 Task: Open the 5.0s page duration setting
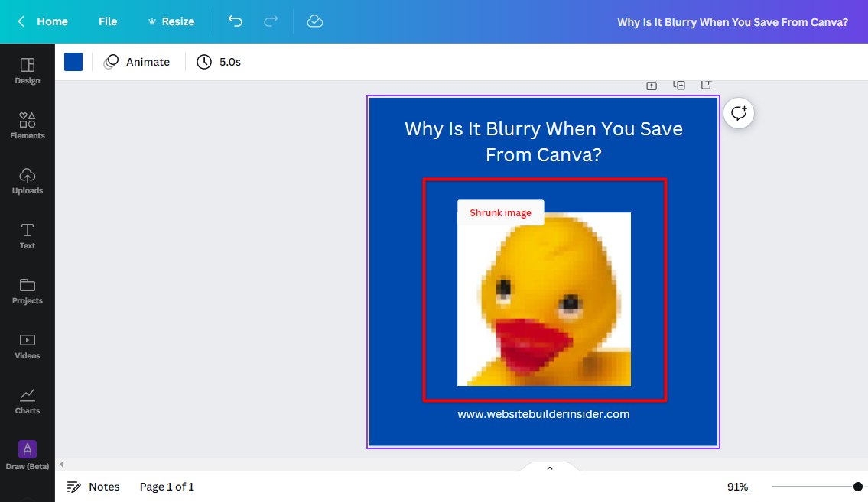(219, 62)
